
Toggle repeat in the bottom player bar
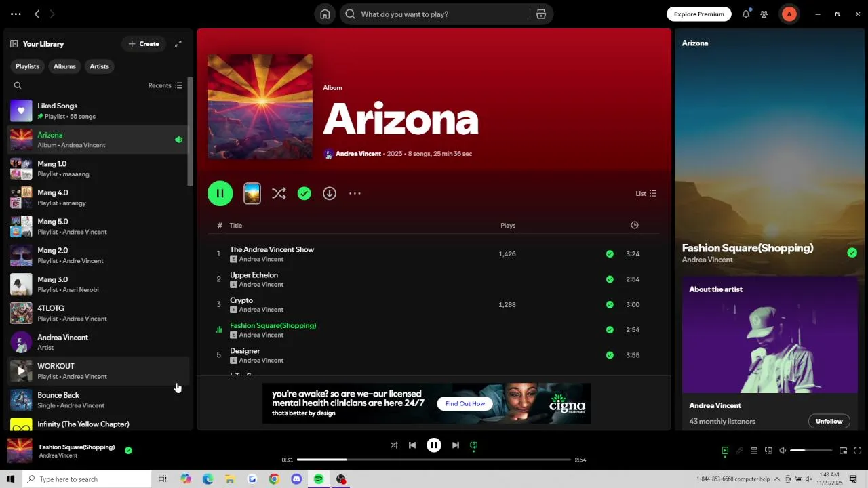474,445
